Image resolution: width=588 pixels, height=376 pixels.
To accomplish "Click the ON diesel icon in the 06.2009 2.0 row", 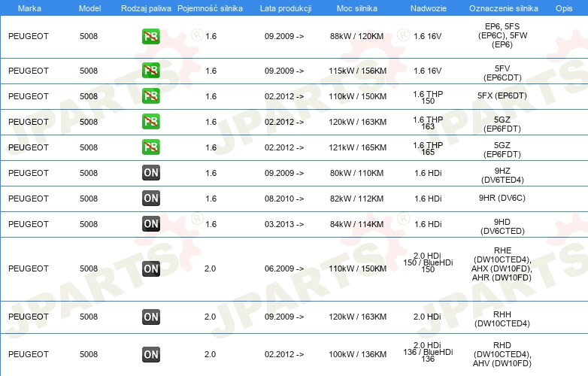I will pyautogui.click(x=150, y=268).
